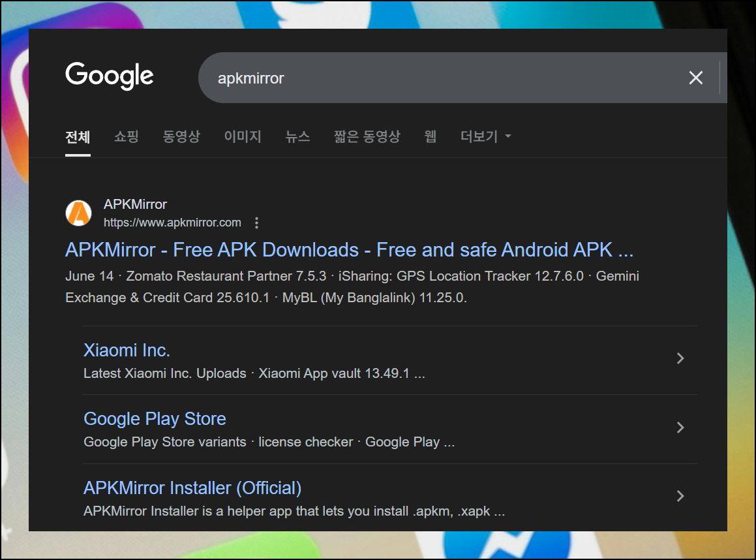Switch to the 이미지 tab
The height and width of the screenshot is (560, 756).
pyautogui.click(x=243, y=136)
